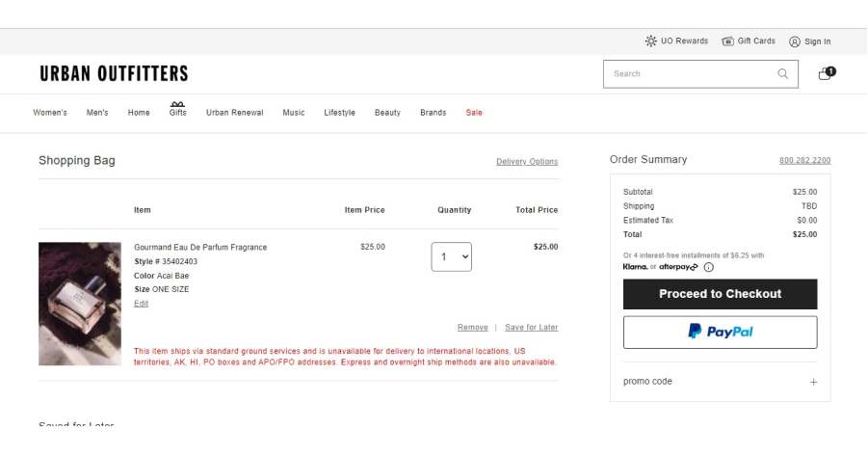Open the Beauty menu
The width and height of the screenshot is (868, 454).
pos(387,113)
